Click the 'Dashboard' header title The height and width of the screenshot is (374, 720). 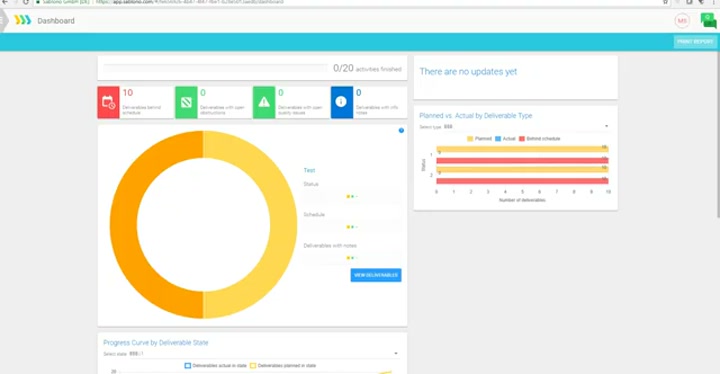coord(56,21)
